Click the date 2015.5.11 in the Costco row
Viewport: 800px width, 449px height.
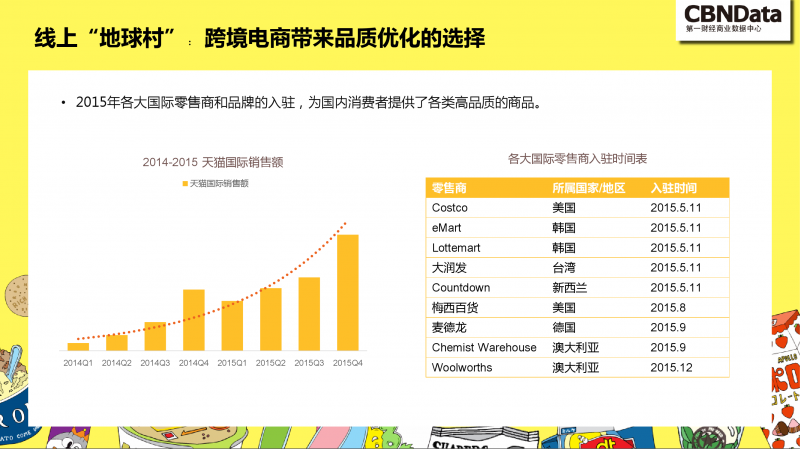pos(676,208)
